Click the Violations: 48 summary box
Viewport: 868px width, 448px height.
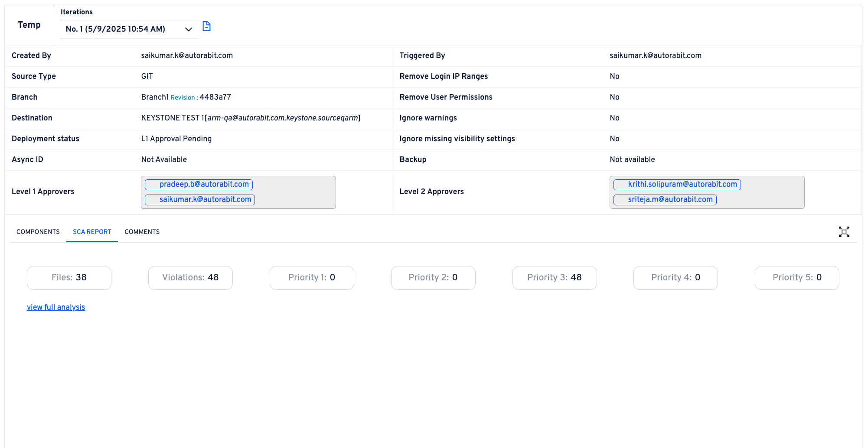tap(190, 278)
